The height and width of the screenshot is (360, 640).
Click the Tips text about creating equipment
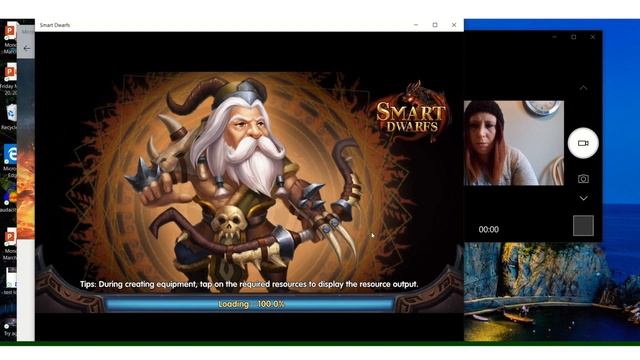pos(249,284)
